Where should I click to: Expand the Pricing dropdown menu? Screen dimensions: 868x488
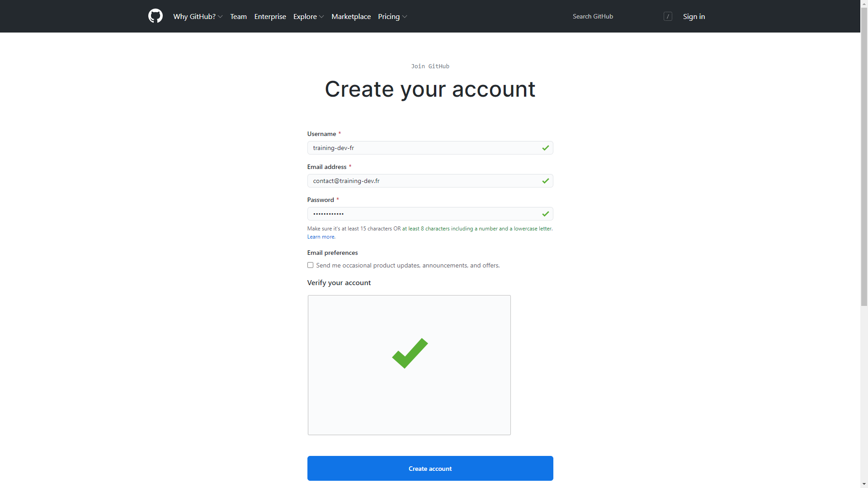[392, 16]
